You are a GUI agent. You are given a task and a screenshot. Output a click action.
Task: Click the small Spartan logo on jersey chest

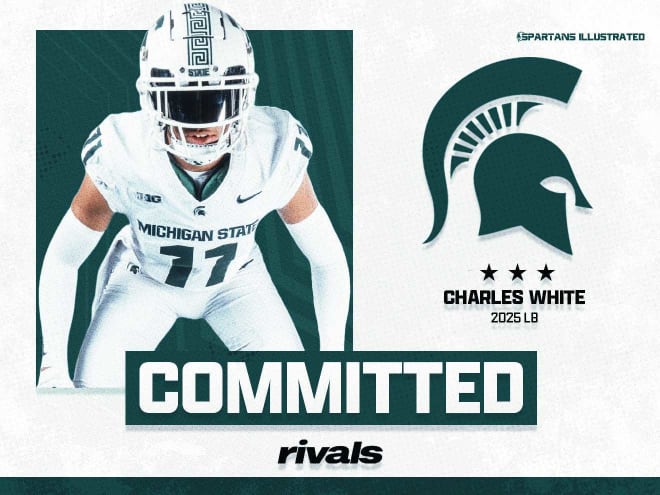(200, 210)
